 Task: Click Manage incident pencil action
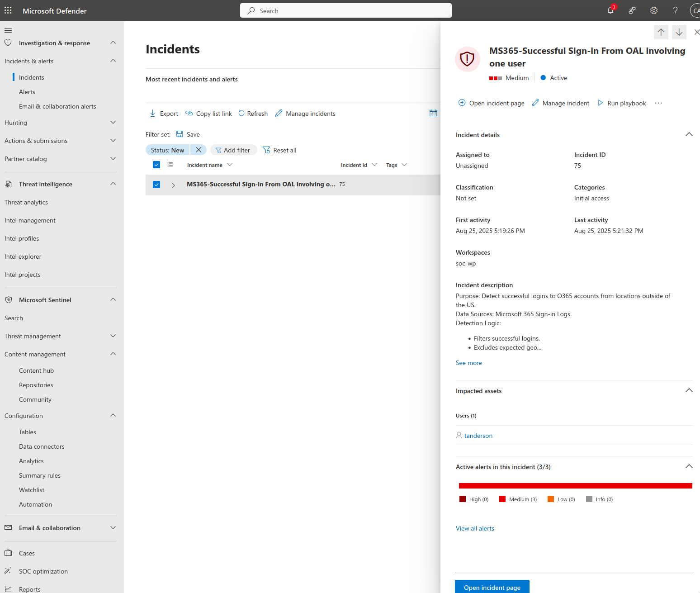(x=561, y=103)
